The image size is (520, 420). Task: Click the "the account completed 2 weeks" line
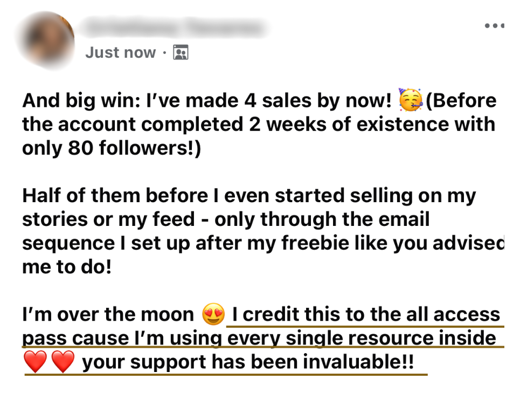259,125
